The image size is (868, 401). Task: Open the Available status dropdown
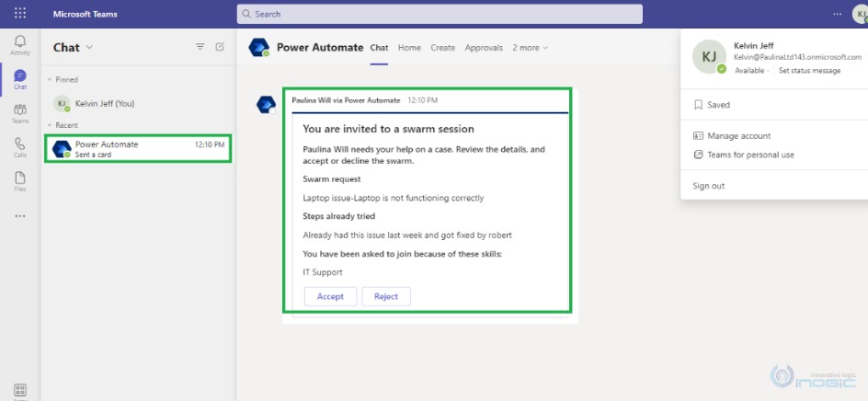[x=752, y=70]
